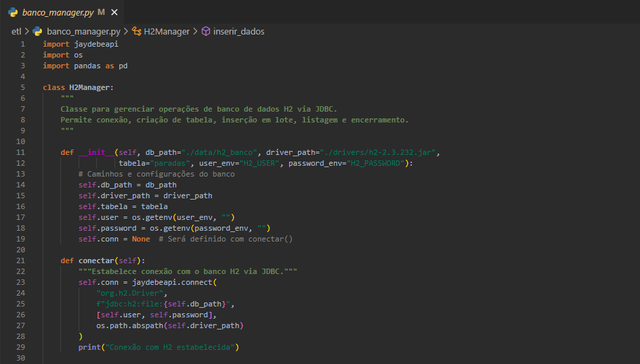Click the string './data/h2_banco'
Image resolution: width=640 pixels, height=364 pixels.
[219, 152]
